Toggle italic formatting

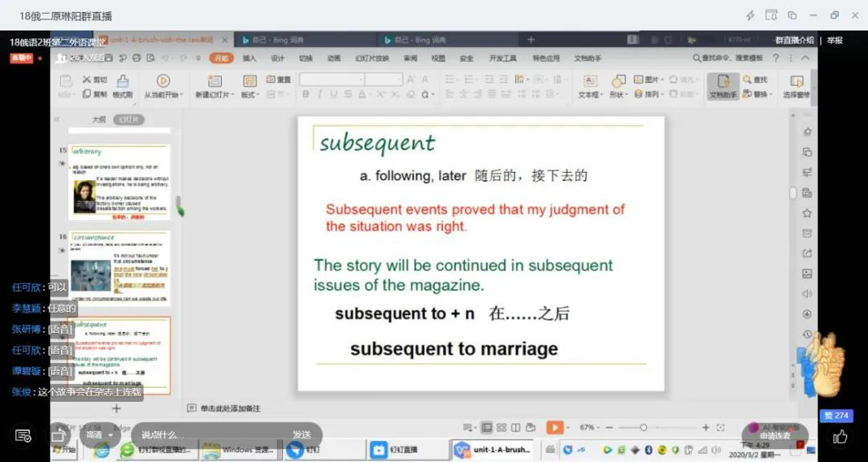pos(320,95)
